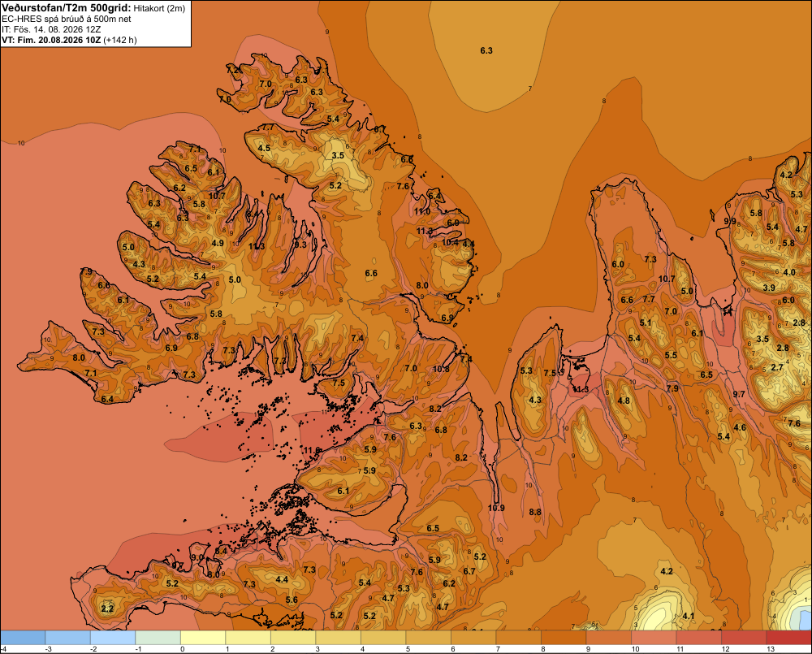Viewport: 812px width, 654px height.
Task: Pick the pale yellow 0 to 1 legend swatch
Action: point(203,638)
